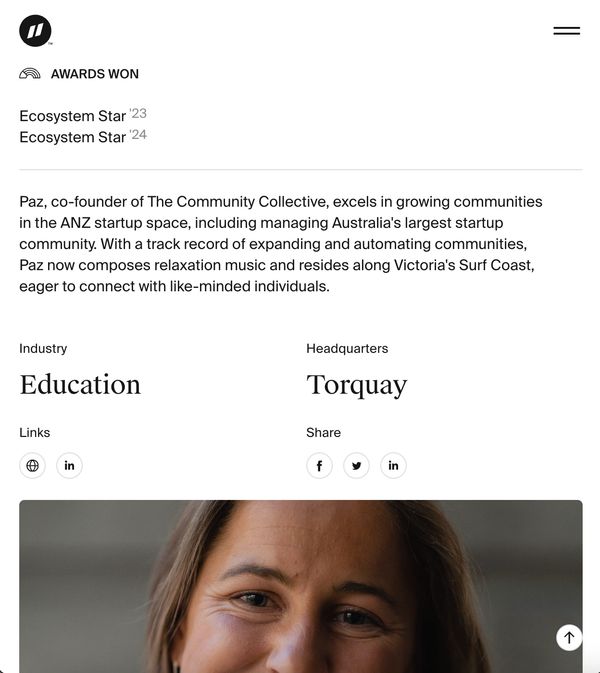
Task: Select the Ecosystem Star '23 award
Action: tap(83, 115)
